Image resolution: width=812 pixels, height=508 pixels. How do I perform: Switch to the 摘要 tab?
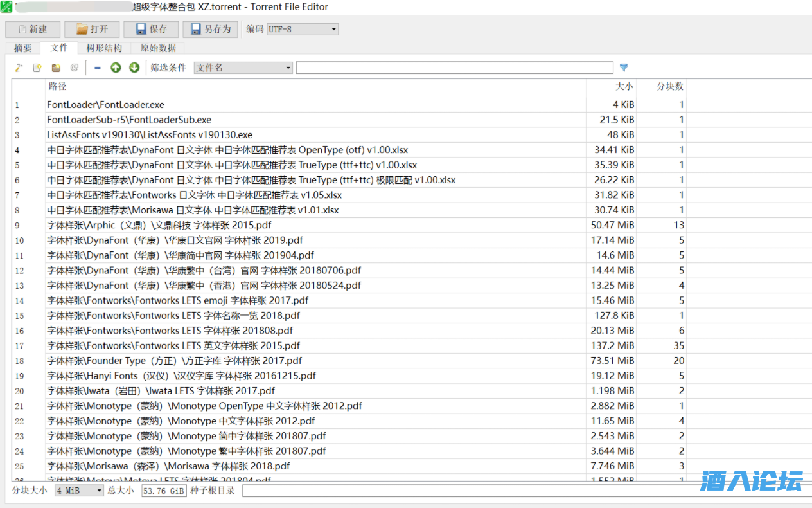pyautogui.click(x=23, y=48)
